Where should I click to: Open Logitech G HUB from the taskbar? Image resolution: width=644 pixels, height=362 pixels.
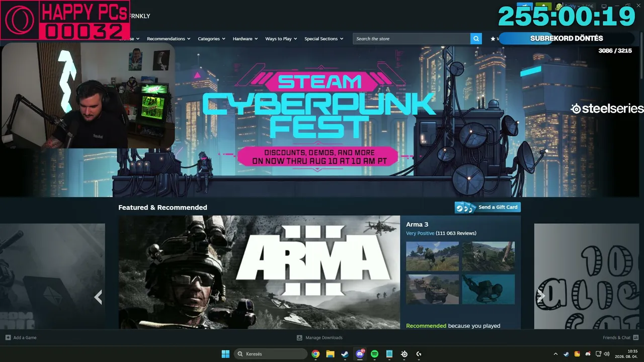point(419,354)
